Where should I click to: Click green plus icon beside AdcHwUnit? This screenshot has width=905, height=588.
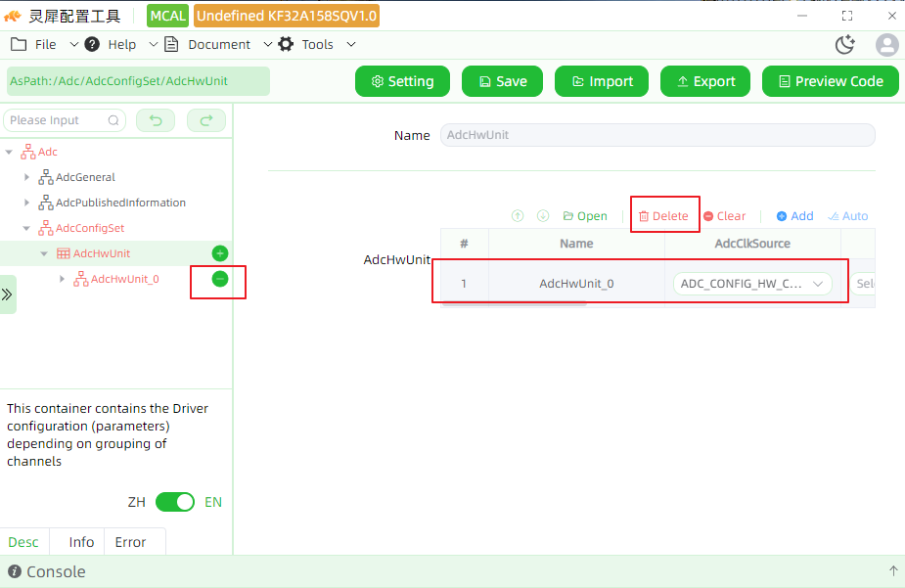[x=220, y=253]
